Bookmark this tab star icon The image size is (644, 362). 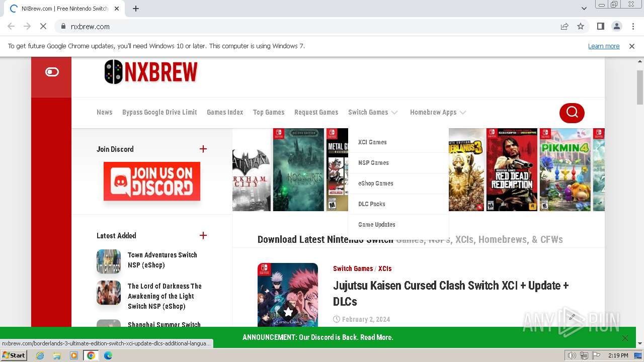pos(581,26)
